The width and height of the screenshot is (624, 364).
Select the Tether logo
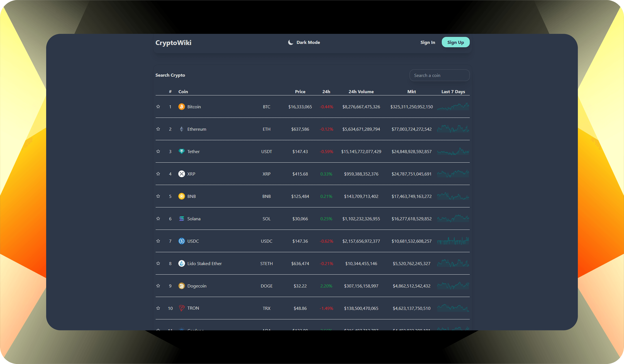[182, 151]
